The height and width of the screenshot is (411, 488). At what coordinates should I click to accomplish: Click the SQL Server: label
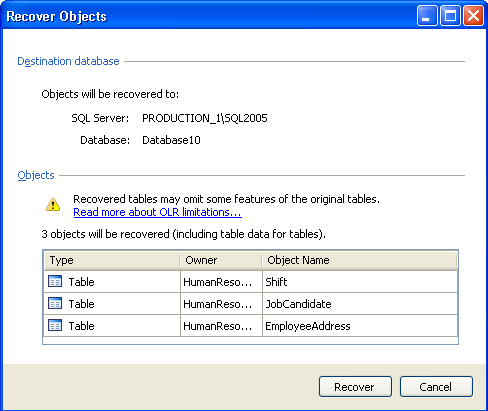(100, 118)
